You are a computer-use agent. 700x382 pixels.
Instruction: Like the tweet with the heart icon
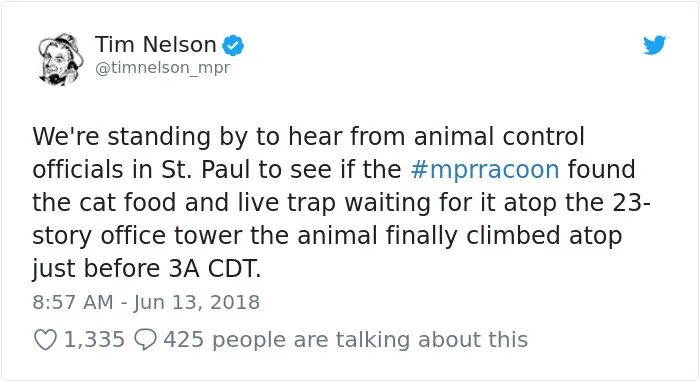coord(46,340)
